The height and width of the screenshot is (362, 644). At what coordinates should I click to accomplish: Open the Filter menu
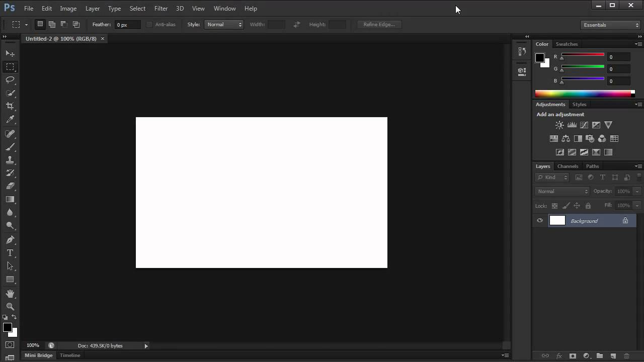[161, 9]
